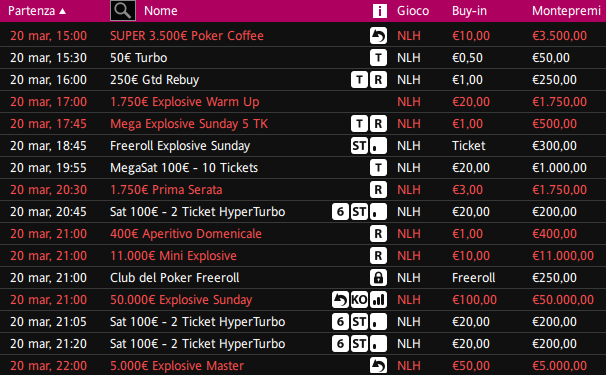Click ST icon on 20:45 Sat 100€ row
The width and height of the screenshot is (606, 375).
pyautogui.click(x=359, y=212)
